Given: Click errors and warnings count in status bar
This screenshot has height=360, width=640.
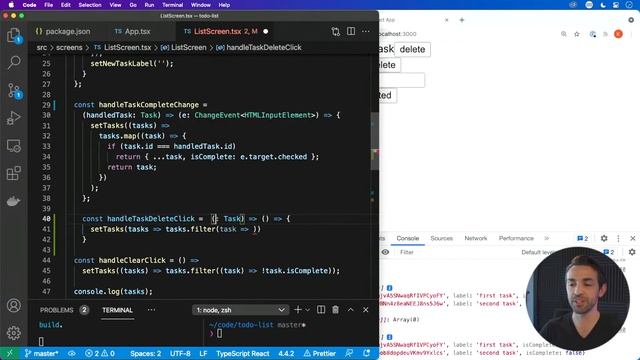Looking at the screenshot, I should click(100, 353).
